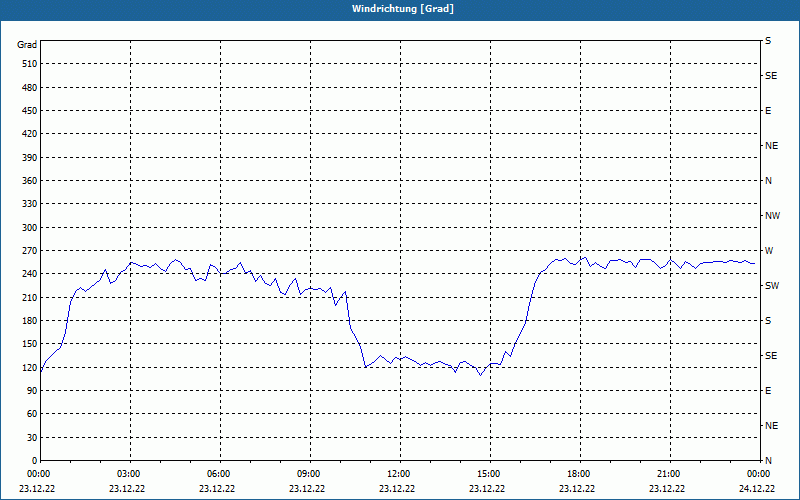Screen dimensions: 800x500
Task: Click the 18:00 time label
Action: pyautogui.click(x=578, y=474)
